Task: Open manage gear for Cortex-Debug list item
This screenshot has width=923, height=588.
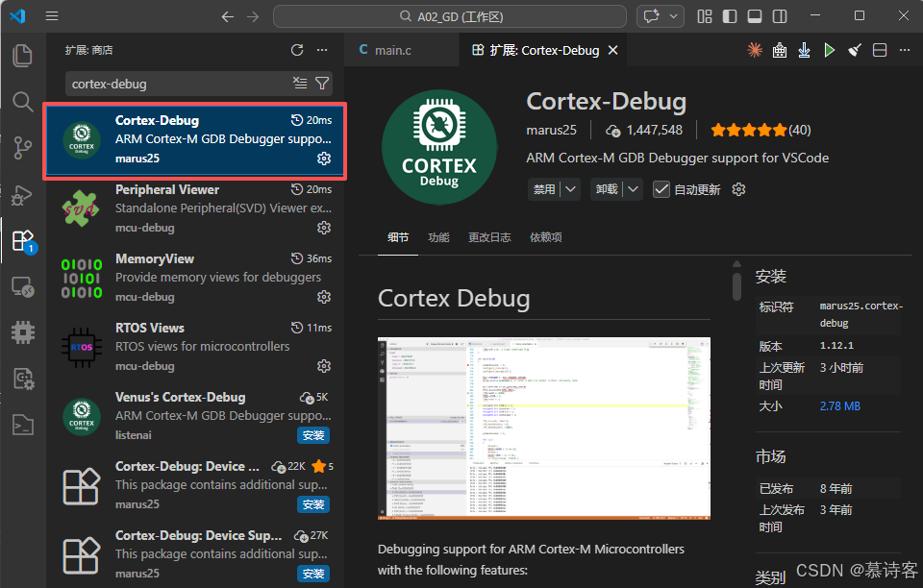Action: (x=324, y=159)
